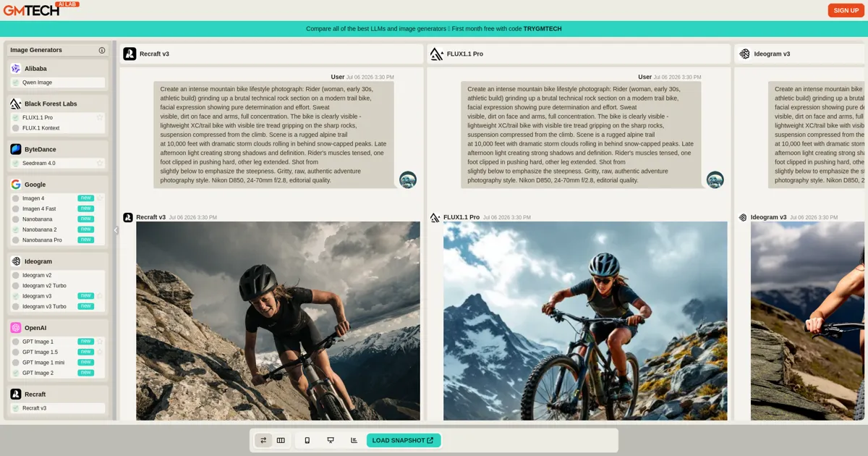This screenshot has height=456, width=868.
Task: Enable the Ideogram v2 Turbo model
Action: 16,285
